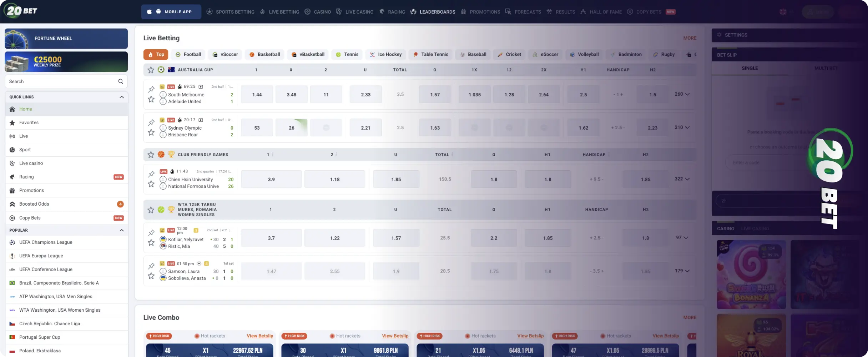Image resolution: width=868 pixels, height=357 pixels.
Task: Select the Basketball sport tab
Action: click(265, 55)
